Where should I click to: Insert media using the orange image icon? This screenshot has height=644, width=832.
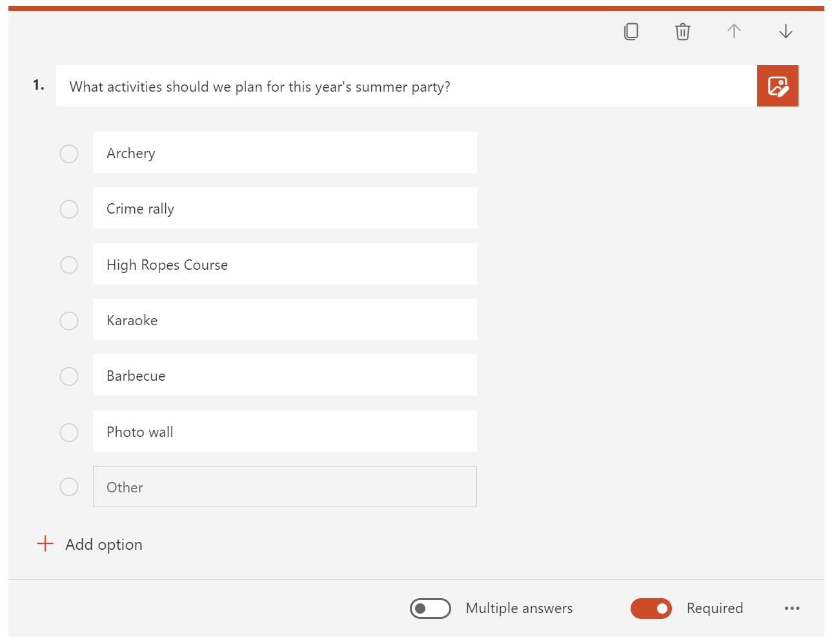pyautogui.click(x=777, y=86)
